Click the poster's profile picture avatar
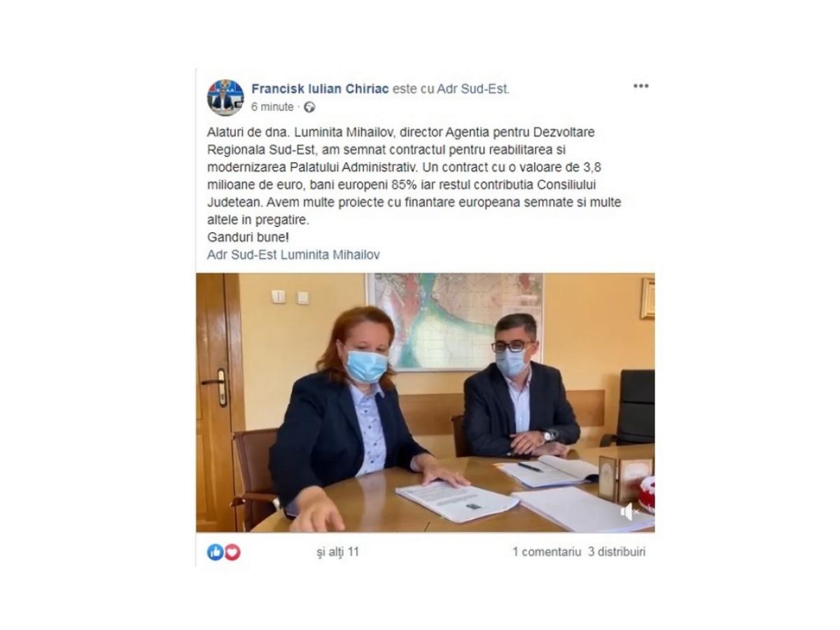This screenshot has width=840, height=630. coord(225,97)
